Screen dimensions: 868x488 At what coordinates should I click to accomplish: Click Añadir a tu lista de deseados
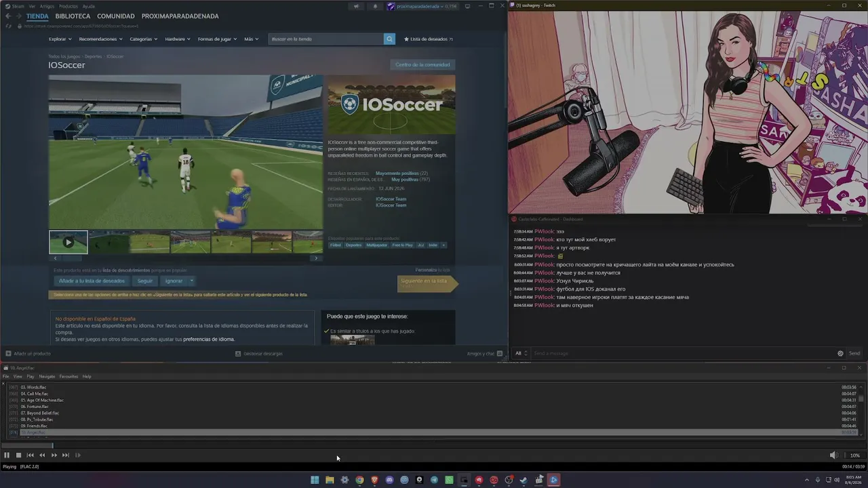[x=92, y=281]
